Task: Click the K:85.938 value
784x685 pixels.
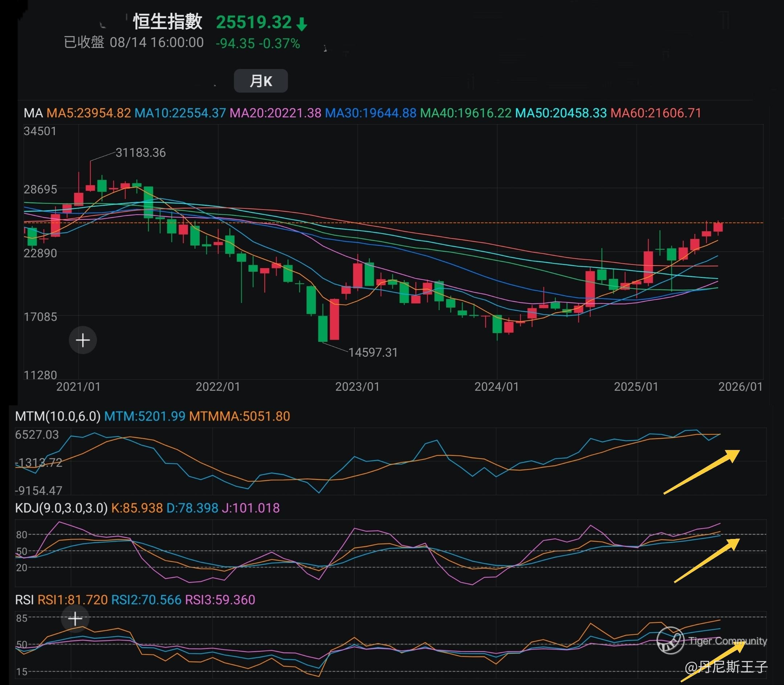Action: (x=137, y=508)
